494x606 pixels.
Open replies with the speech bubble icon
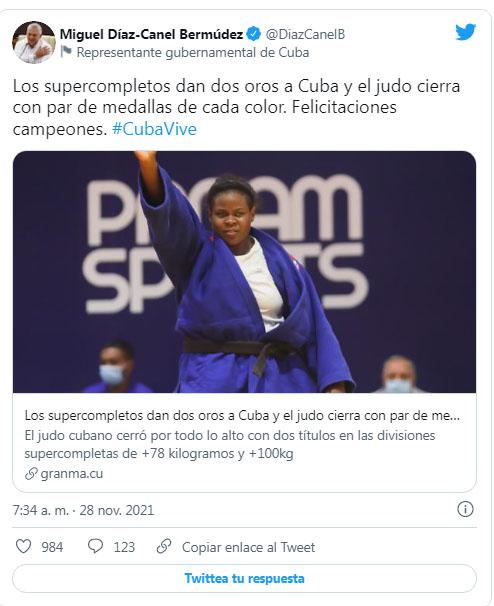coord(95,546)
